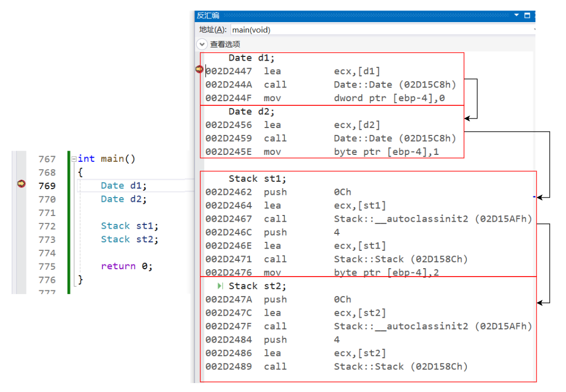Click the push 4 at address 002D246C

pyautogui.click(x=273, y=232)
